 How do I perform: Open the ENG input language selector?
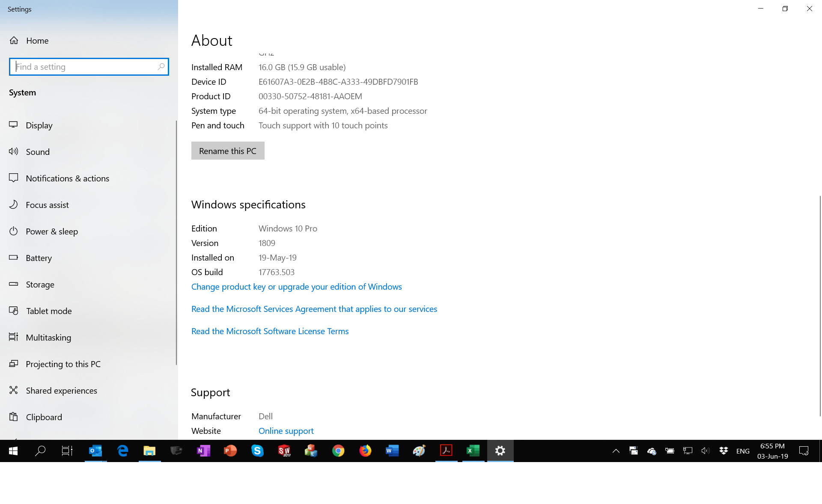(x=743, y=451)
